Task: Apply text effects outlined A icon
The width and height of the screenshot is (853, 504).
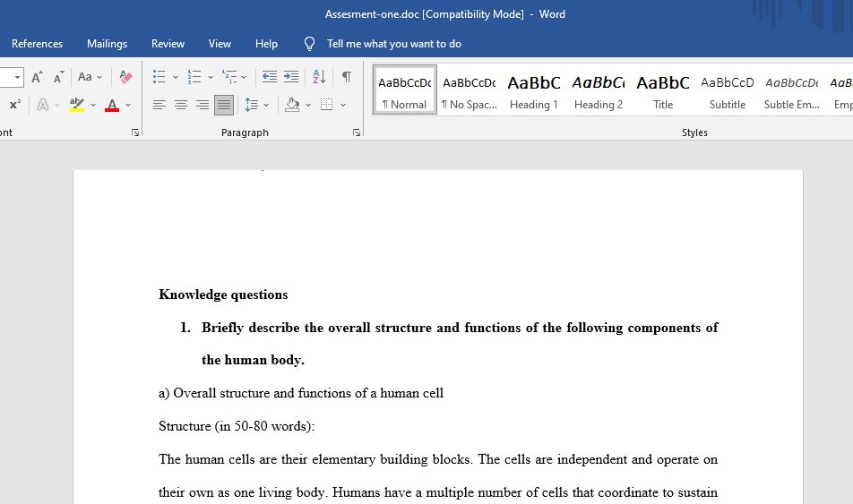Action: [x=42, y=105]
